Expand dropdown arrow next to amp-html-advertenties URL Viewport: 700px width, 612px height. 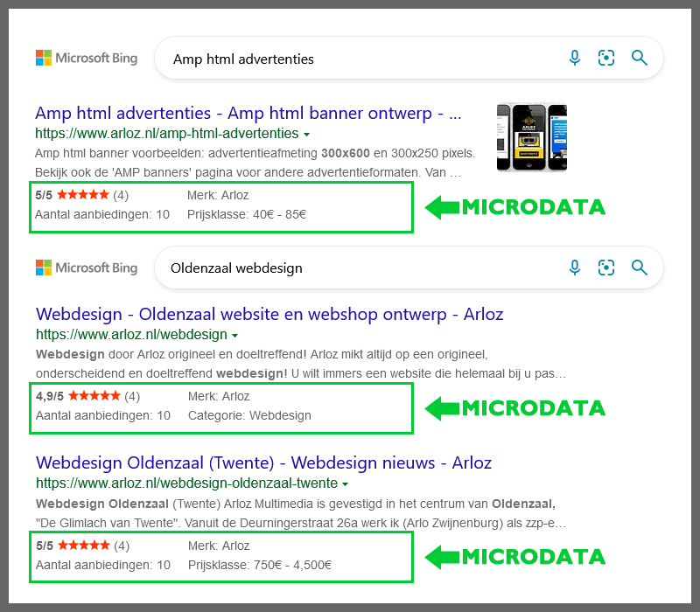pos(306,135)
